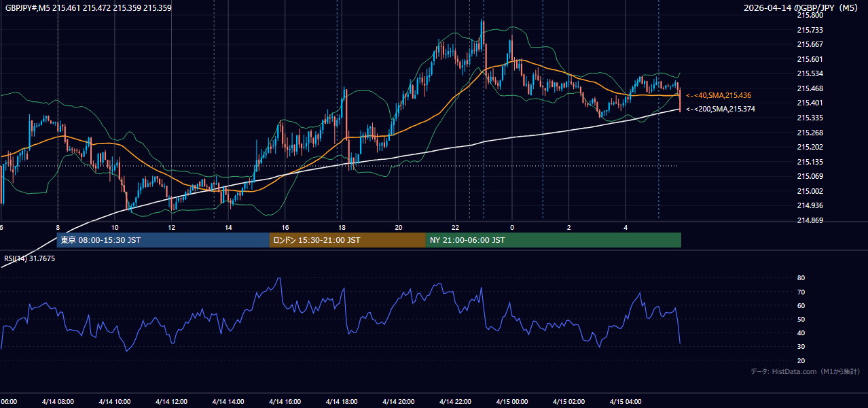Click hour tick 18 under the price chart
The image size is (868, 408).
coord(342,227)
